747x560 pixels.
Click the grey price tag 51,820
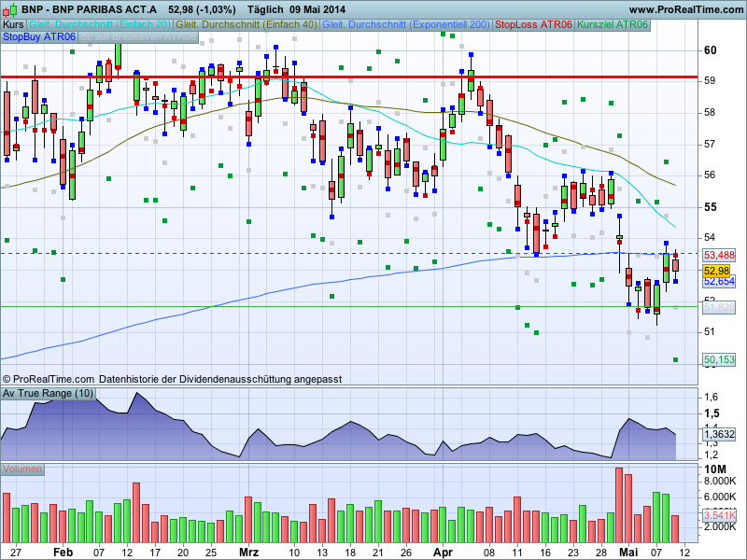(719, 308)
